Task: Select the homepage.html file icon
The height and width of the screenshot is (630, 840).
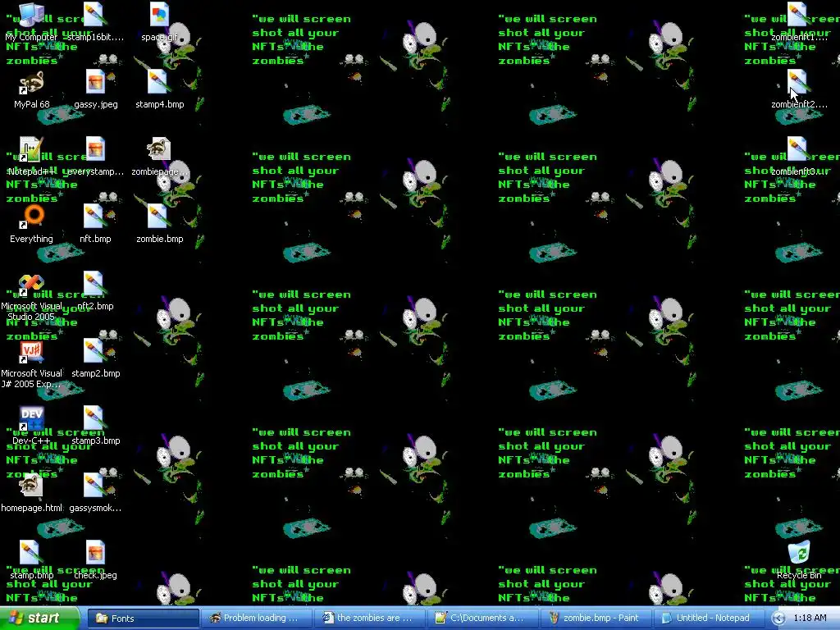Action: coord(31,486)
